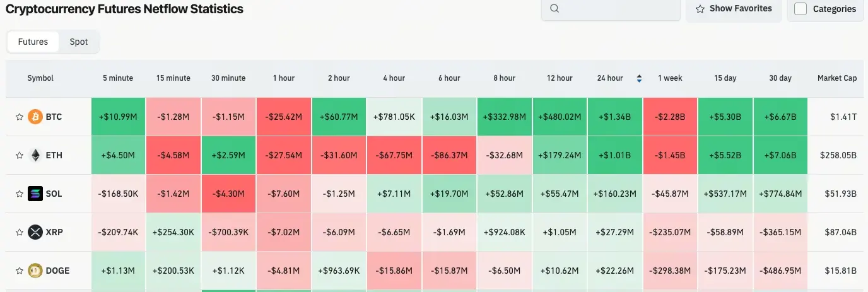The height and width of the screenshot is (292, 868).
Task: Switch to the Futures tab
Action: click(x=33, y=42)
